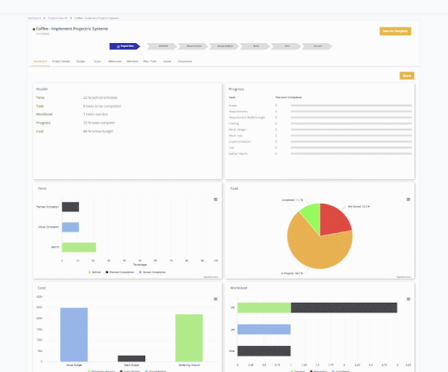
Task: Click the green Behind bar in Time chart
Action: [x=79, y=247]
